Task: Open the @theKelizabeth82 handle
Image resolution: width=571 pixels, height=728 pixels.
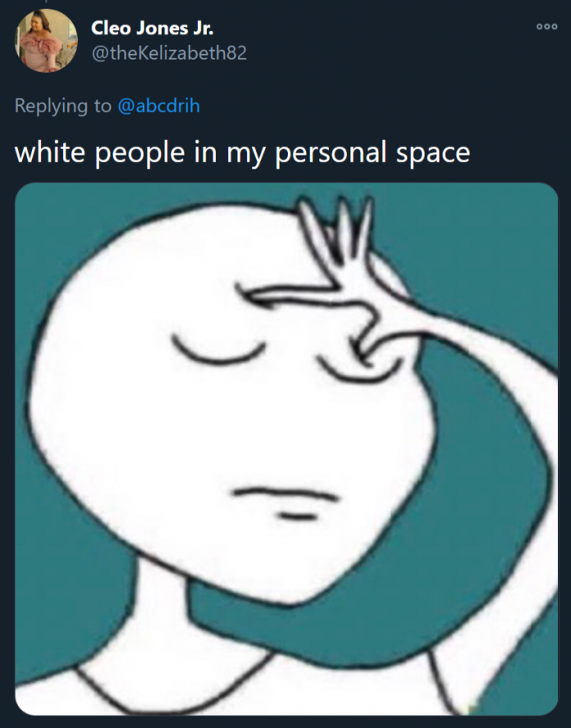Action: tap(169, 53)
